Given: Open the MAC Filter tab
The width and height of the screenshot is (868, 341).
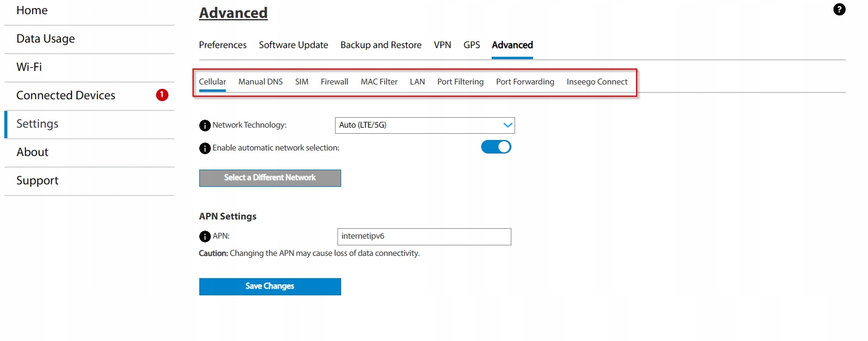Looking at the screenshot, I should point(379,81).
